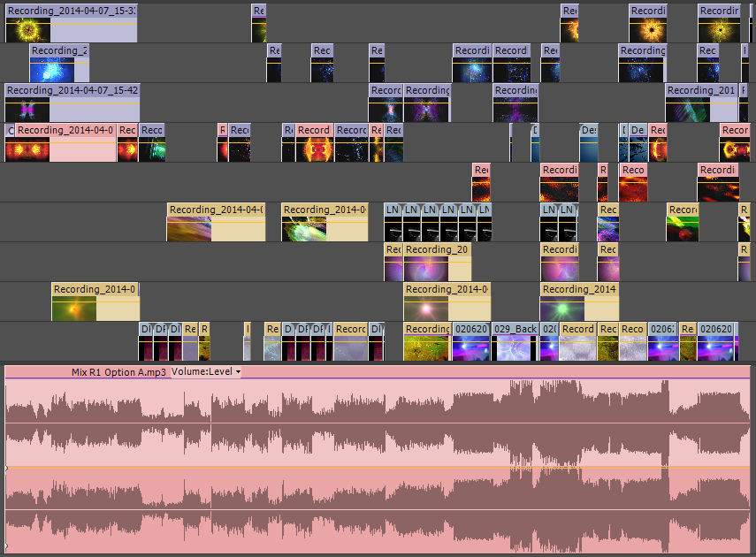
Task: Click the lower channel waveform of the audio clip
Action: click(354, 510)
